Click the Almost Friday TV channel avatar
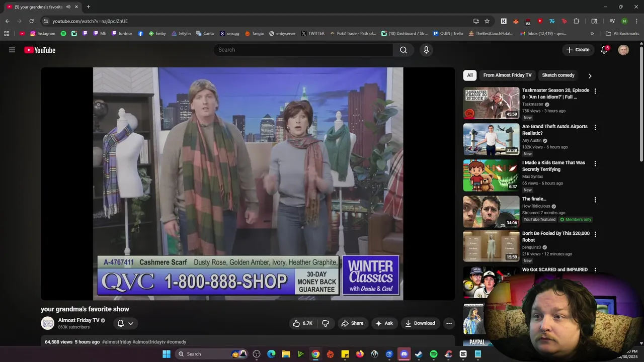 [x=48, y=323]
